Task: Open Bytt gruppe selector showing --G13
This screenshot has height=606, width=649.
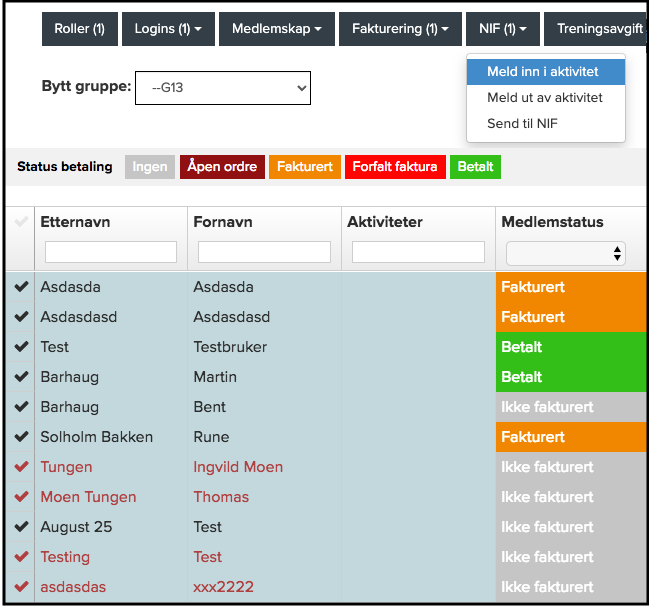Action: pos(223,88)
